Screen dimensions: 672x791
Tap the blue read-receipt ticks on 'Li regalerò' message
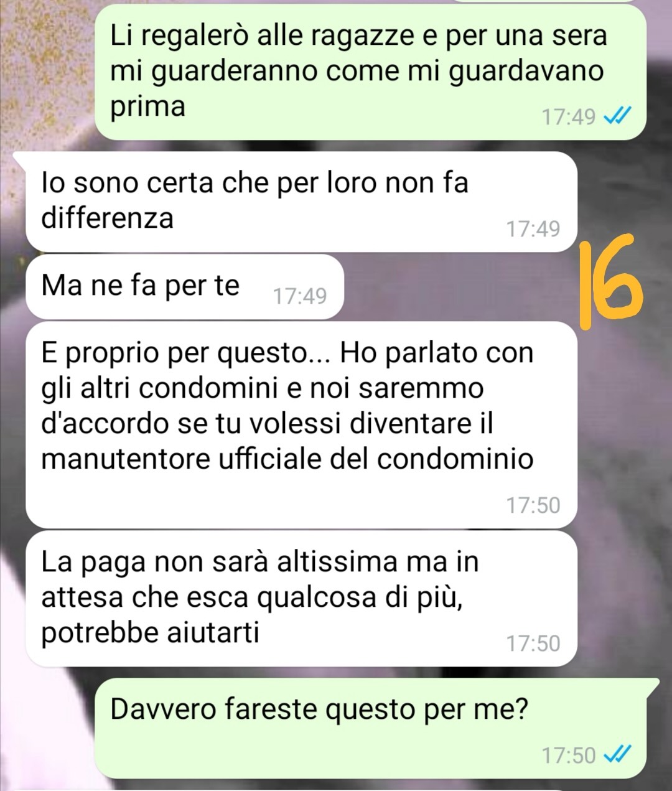click(x=618, y=116)
